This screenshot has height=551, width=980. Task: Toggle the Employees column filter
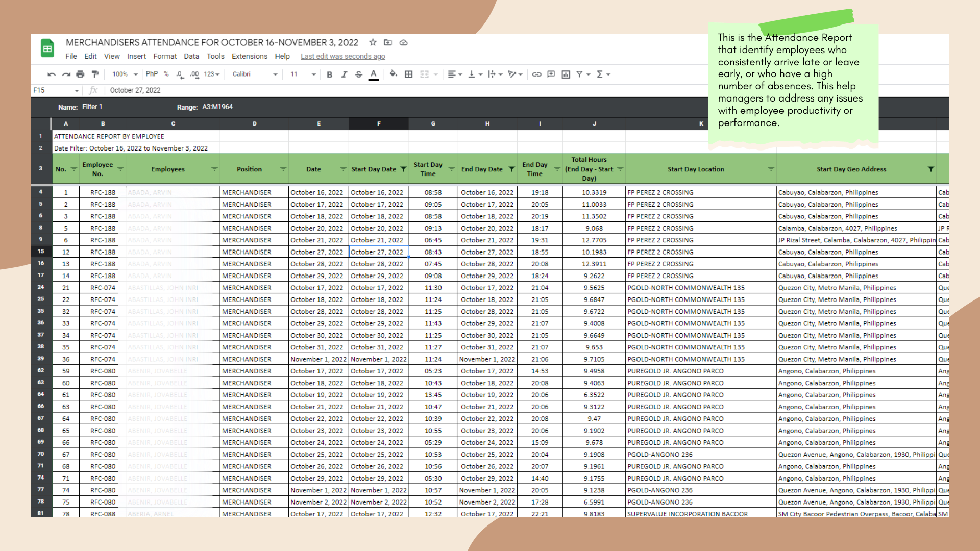click(x=214, y=169)
